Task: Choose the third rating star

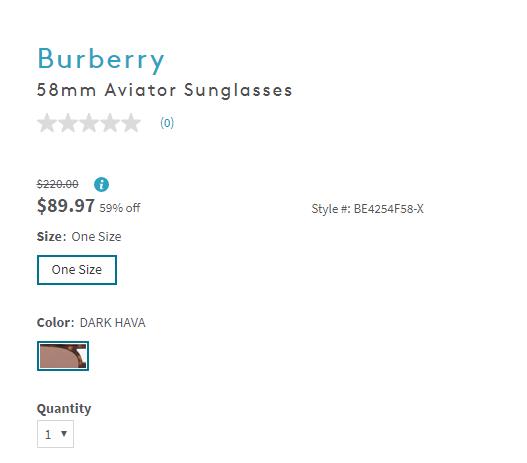Action: [89, 123]
